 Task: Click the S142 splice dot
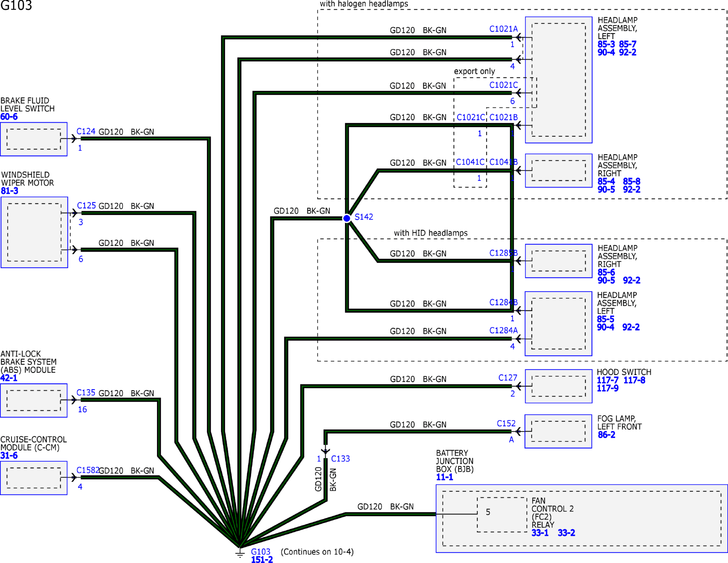347,218
